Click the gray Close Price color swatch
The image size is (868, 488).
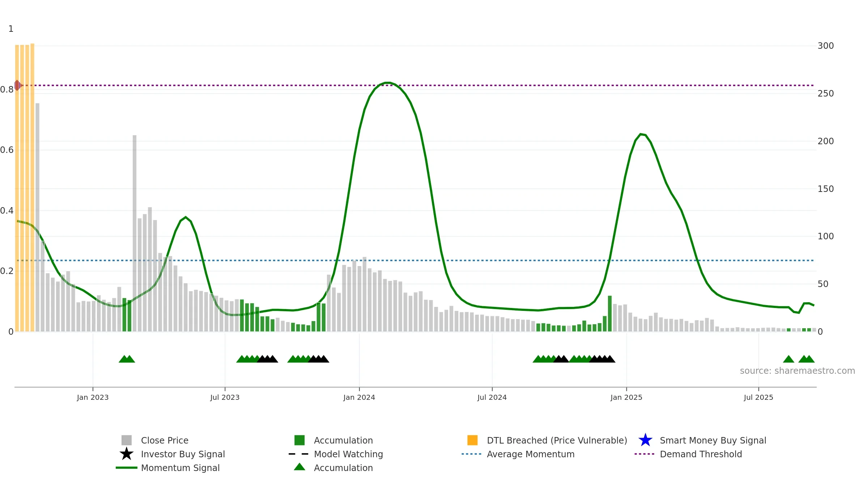pyautogui.click(x=127, y=440)
